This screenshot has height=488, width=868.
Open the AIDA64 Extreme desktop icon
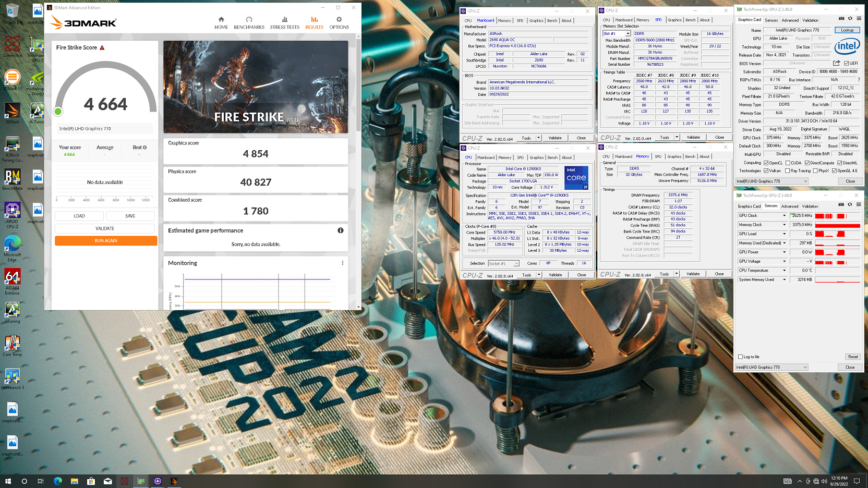[x=12, y=282]
